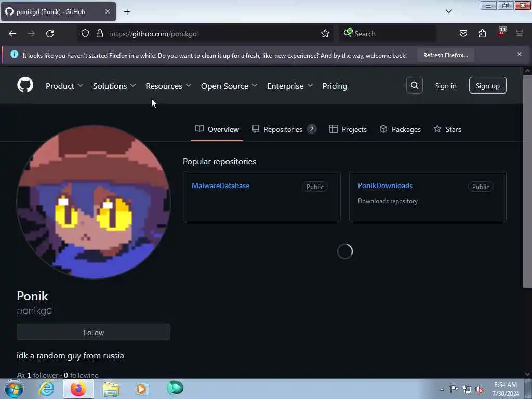The width and height of the screenshot is (532, 399).
Task: Click the muted volume tray icon
Action: [x=480, y=390]
